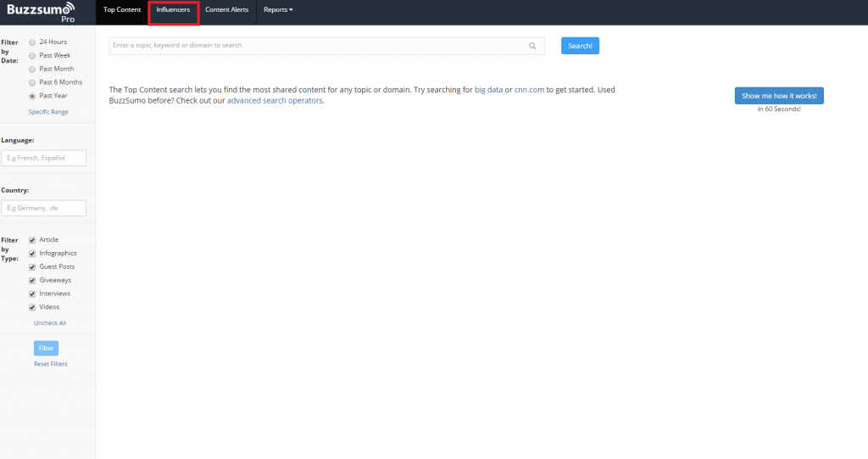Viewport: 868px width, 459px height.
Task: Click Show me how it works! button
Action: [779, 96]
